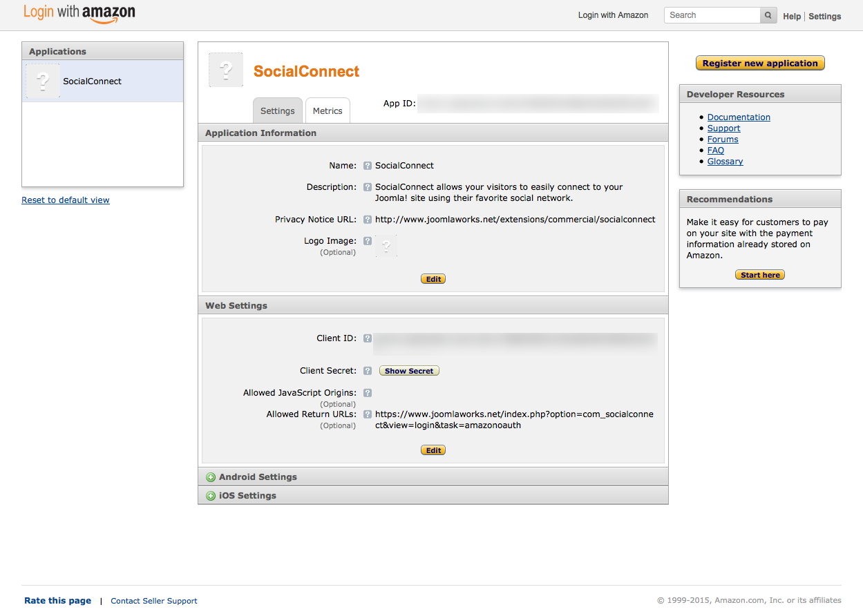This screenshot has width=863, height=616.
Task: Click the green plus icon for iOS Settings
Action: 211,496
